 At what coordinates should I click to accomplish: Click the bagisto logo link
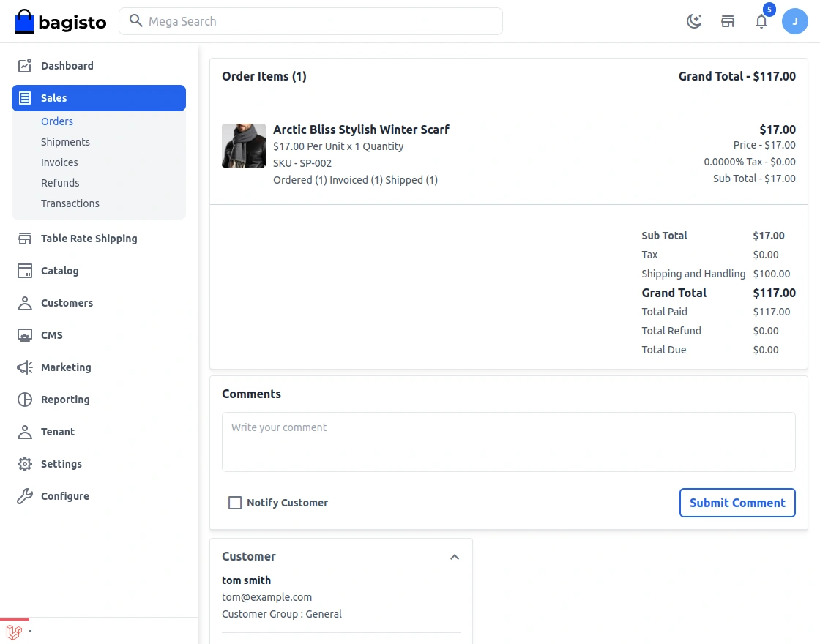click(x=61, y=22)
